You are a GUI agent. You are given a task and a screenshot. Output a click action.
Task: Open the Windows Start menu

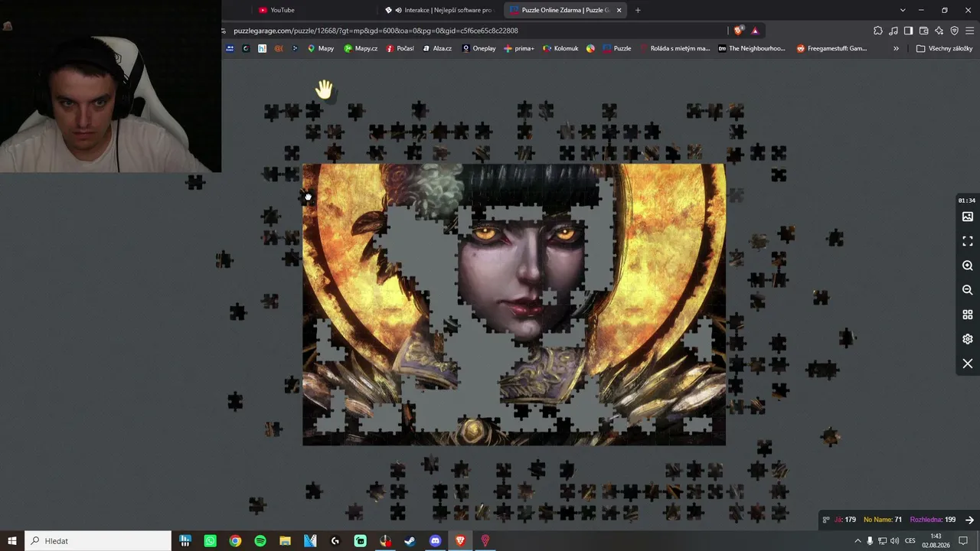tap(12, 541)
